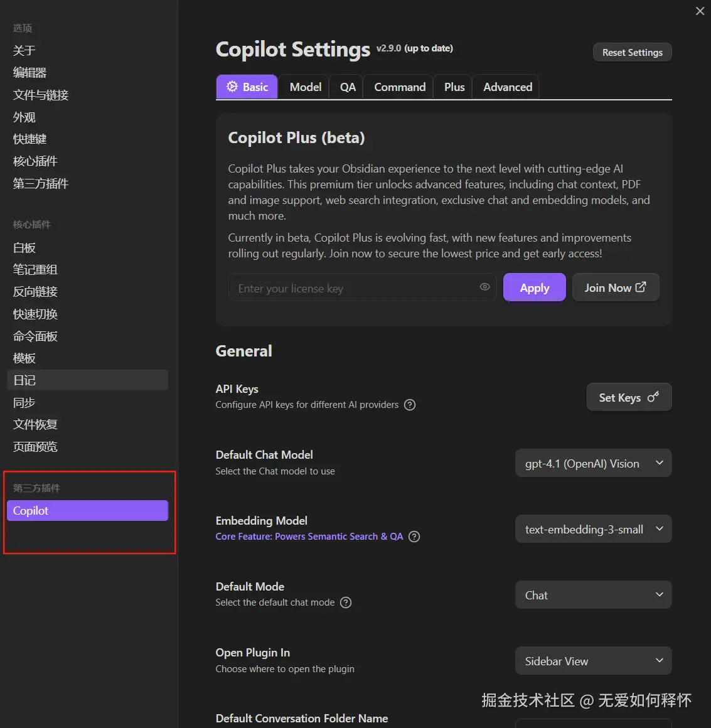This screenshot has width=711, height=728.
Task: Select the Command tab
Action: tap(400, 87)
